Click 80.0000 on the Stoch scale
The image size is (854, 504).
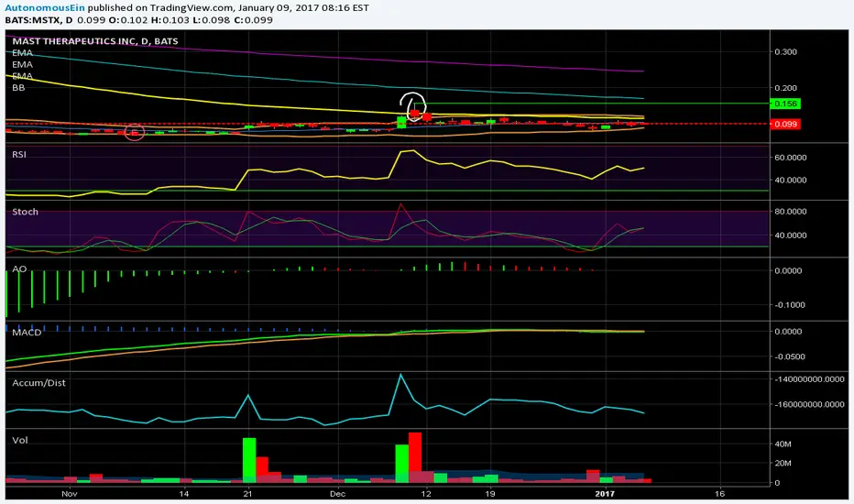pos(790,212)
